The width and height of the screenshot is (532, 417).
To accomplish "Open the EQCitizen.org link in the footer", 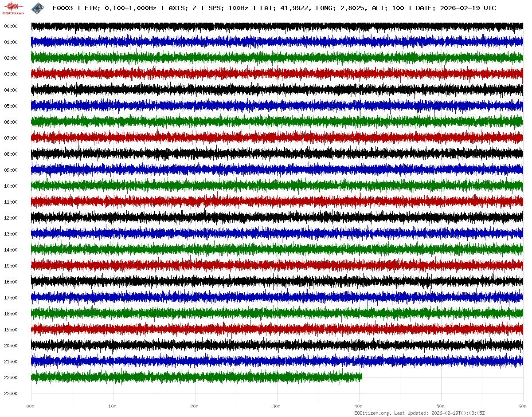I will point(373,413).
